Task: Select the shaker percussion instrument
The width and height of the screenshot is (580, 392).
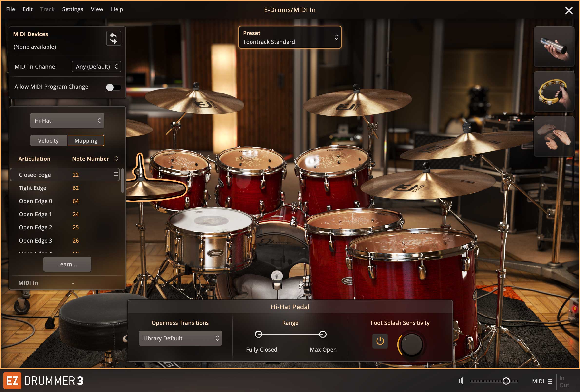Action: point(553,47)
